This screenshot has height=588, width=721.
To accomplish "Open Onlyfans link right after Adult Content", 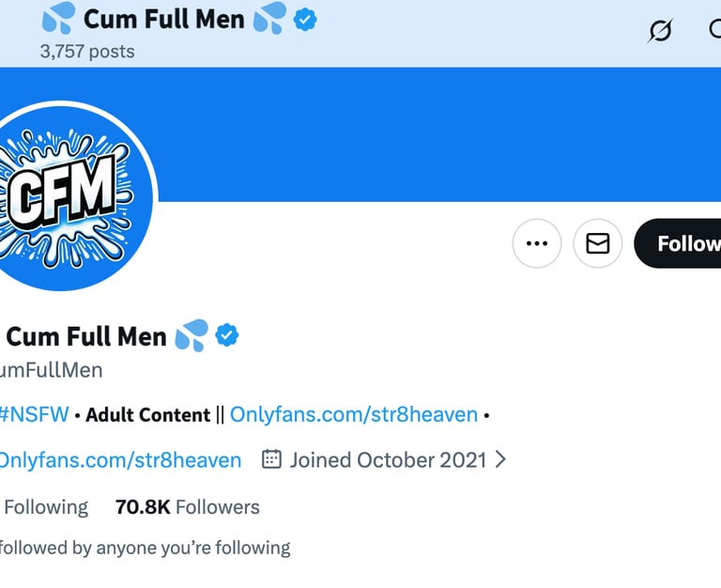I will click(354, 414).
